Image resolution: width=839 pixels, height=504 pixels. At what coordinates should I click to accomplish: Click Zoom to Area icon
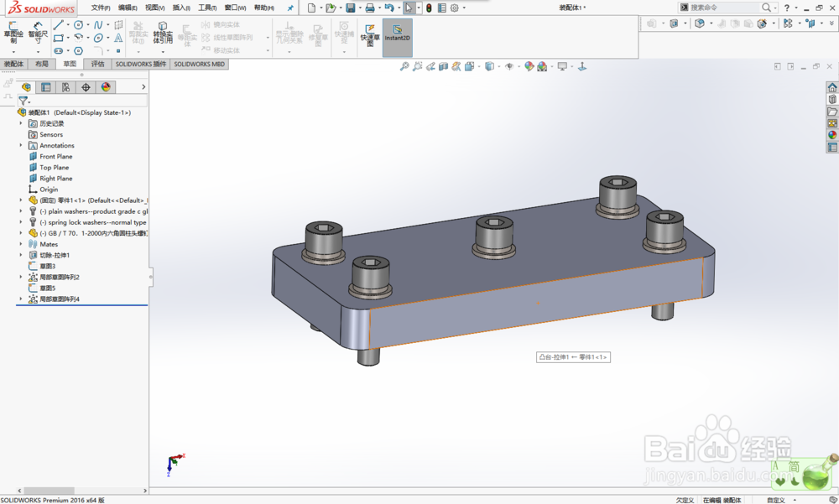417,66
